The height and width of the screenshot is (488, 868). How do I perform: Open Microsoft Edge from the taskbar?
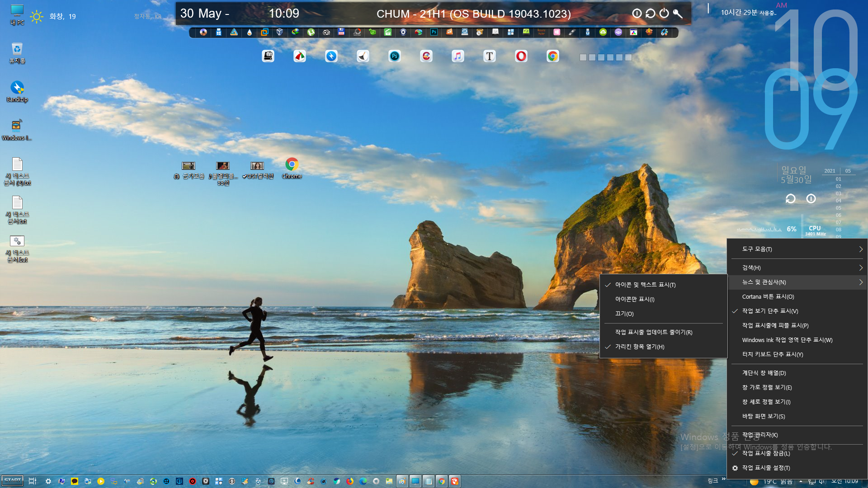pyautogui.click(x=363, y=481)
